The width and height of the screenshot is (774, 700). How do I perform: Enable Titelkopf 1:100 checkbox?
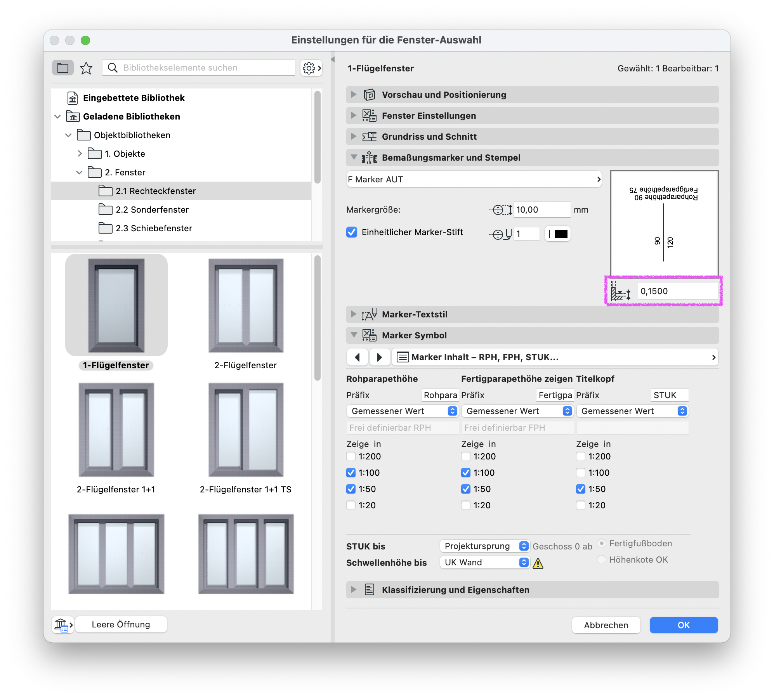(580, 473)
